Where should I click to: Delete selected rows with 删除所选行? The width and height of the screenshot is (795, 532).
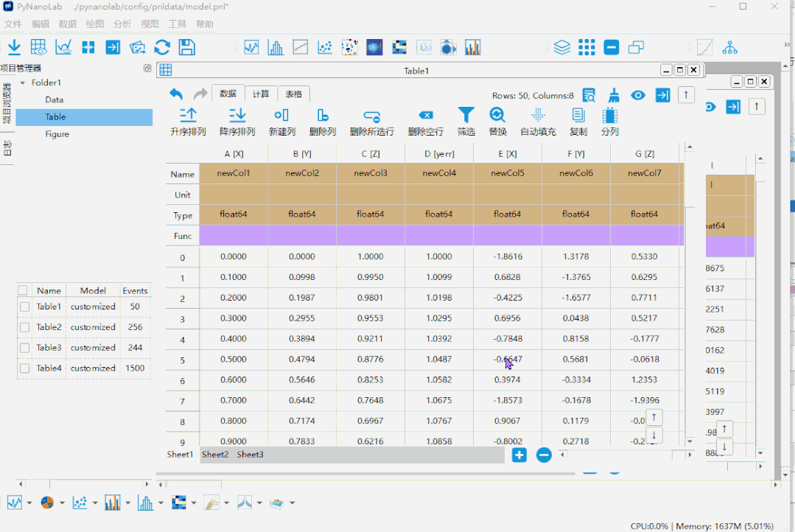(371, 122)
